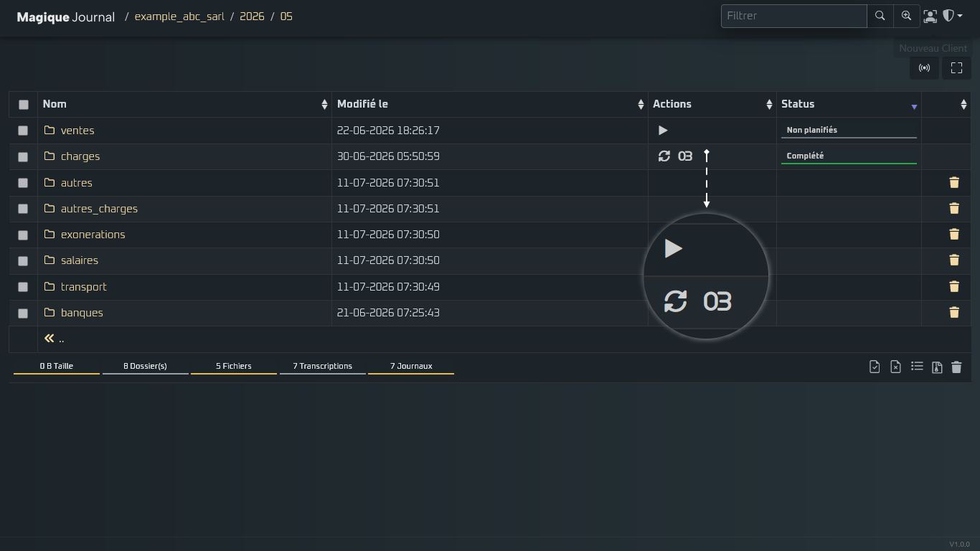Start the play action for ventes

click(x=663, y=131)
